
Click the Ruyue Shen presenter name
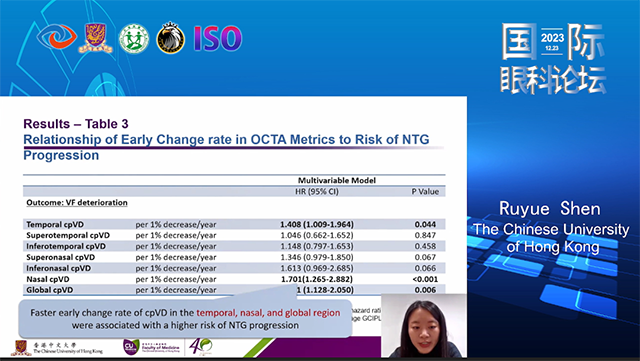pos(550,209)
